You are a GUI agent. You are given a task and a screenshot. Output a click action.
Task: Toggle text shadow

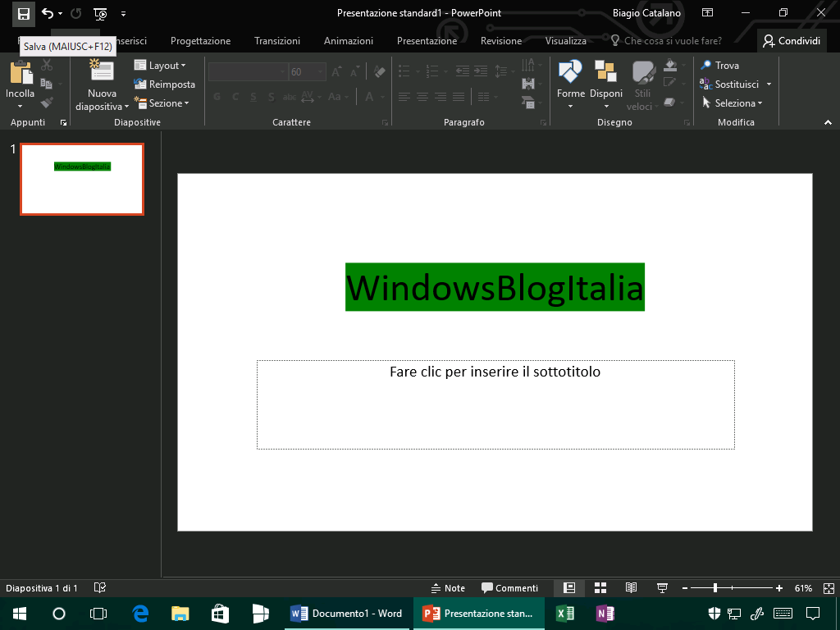pyautogui.click(x=271, y=97)
